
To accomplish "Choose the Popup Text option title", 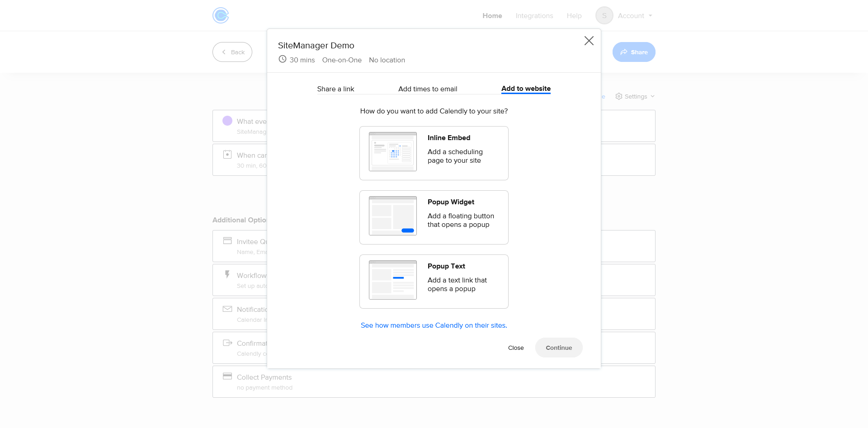I will coord(446,266).
